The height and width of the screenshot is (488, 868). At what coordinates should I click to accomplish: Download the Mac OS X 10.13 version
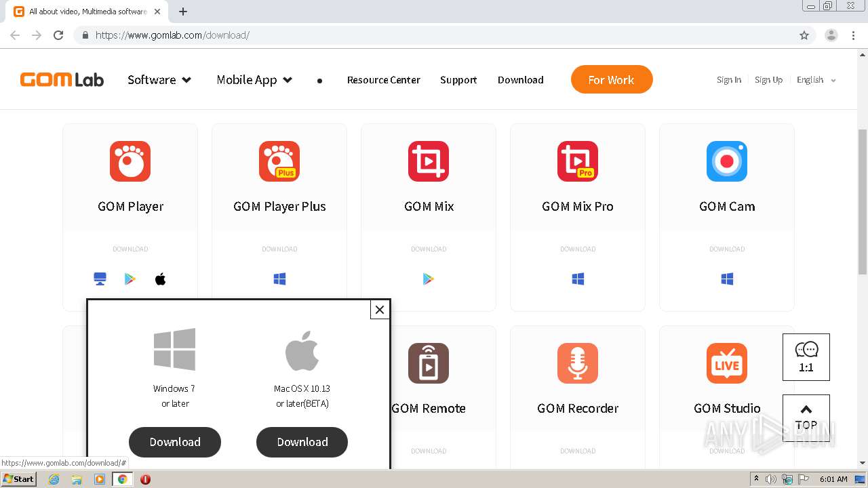point(302,442)
